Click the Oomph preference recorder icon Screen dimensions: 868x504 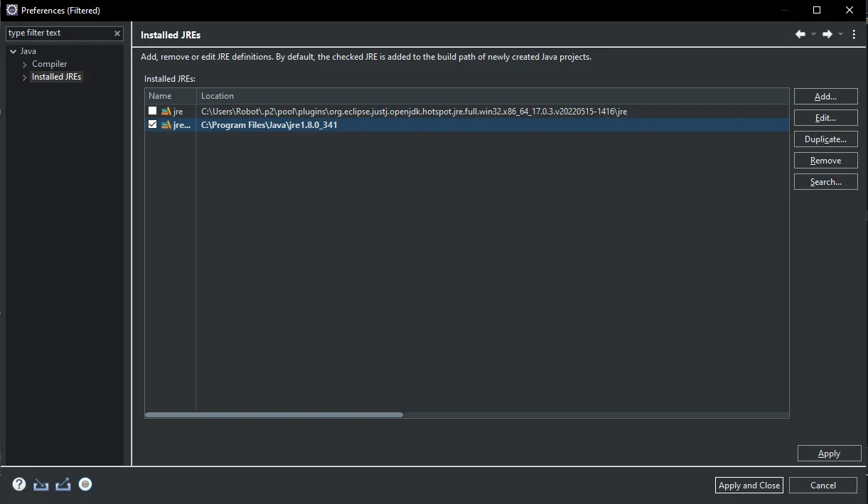coord(85,484)
